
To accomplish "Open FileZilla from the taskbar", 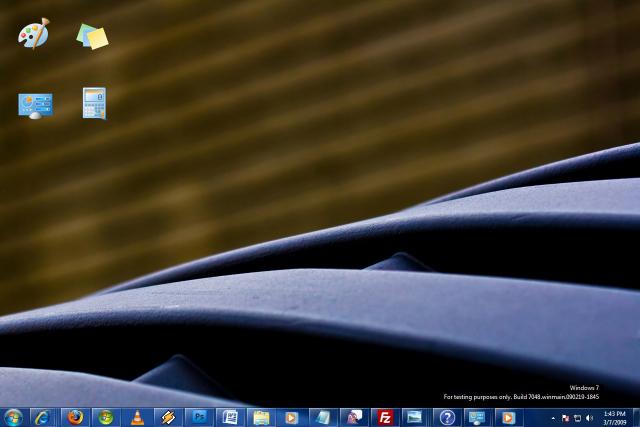I will tap(384, 417).
